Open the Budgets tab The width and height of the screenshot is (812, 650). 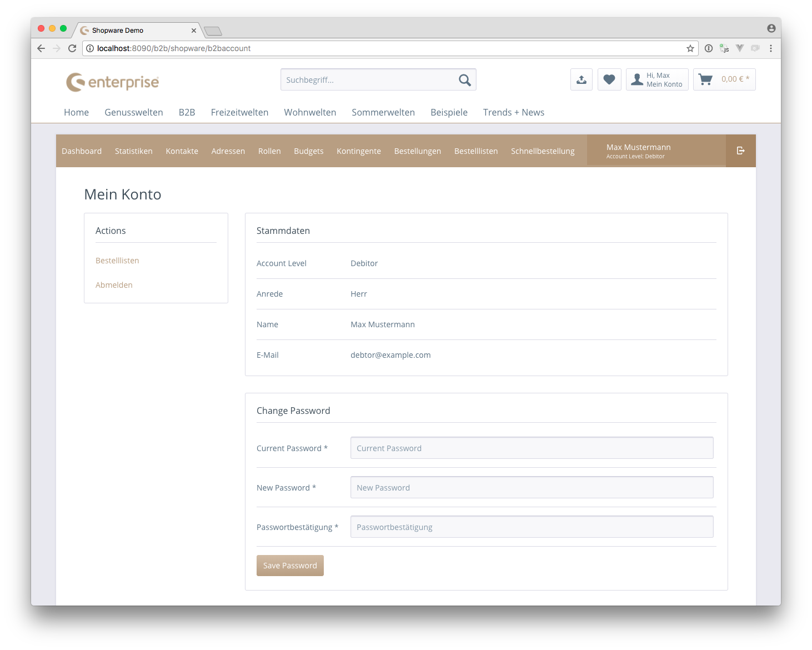308,151
